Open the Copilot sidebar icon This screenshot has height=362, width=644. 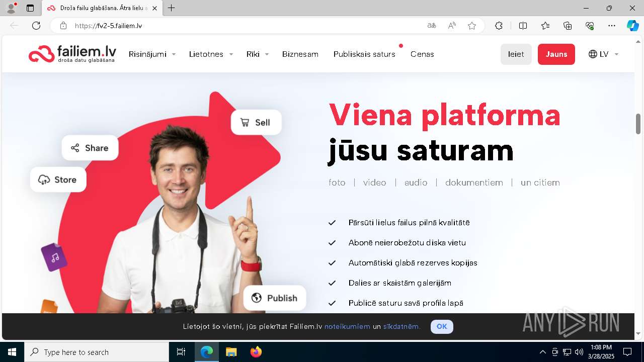point(633,26)
